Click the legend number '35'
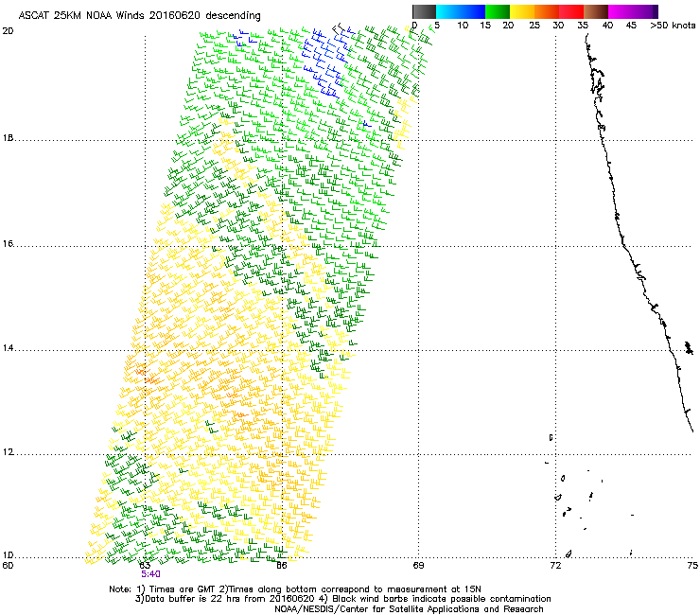Image resolution: width=700 pixels, height=615 pixels. coord(583,26)
